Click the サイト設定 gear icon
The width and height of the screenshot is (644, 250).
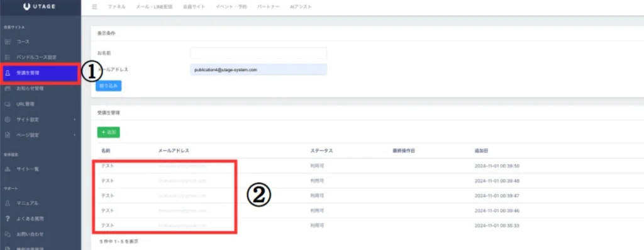[x=8, y=120]
